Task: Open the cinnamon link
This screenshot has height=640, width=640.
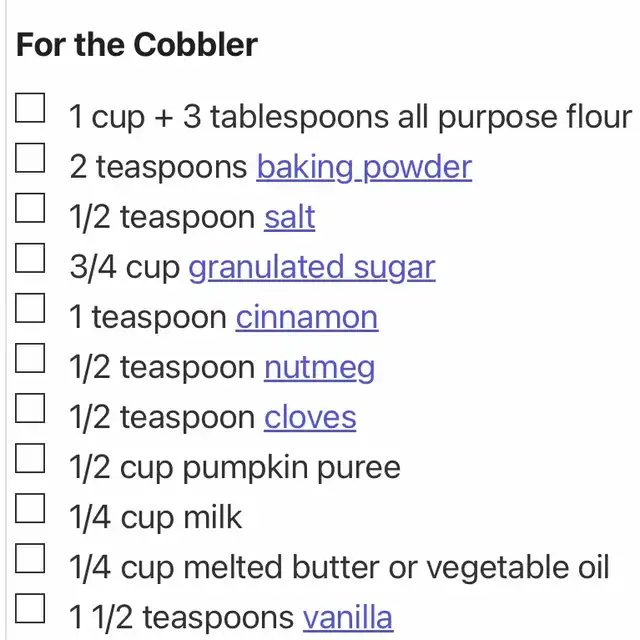Action: pos(306,317)
